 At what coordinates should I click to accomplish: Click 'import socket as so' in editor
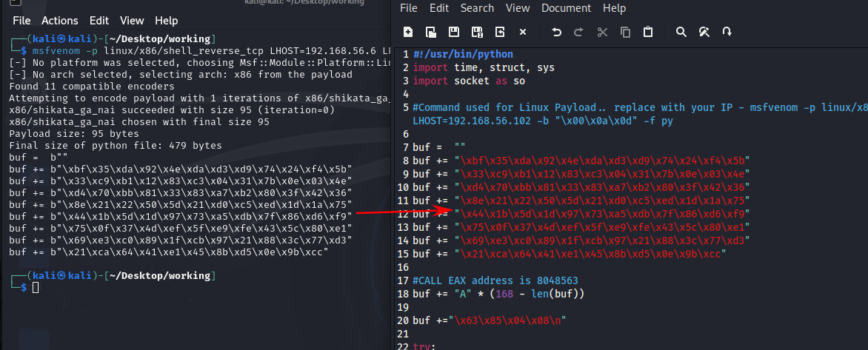469,81
